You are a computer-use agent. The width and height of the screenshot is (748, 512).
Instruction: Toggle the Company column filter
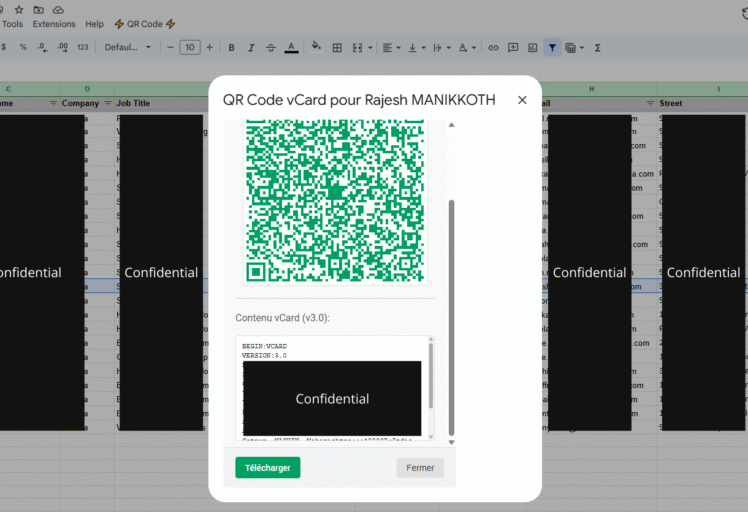(106, 104)
